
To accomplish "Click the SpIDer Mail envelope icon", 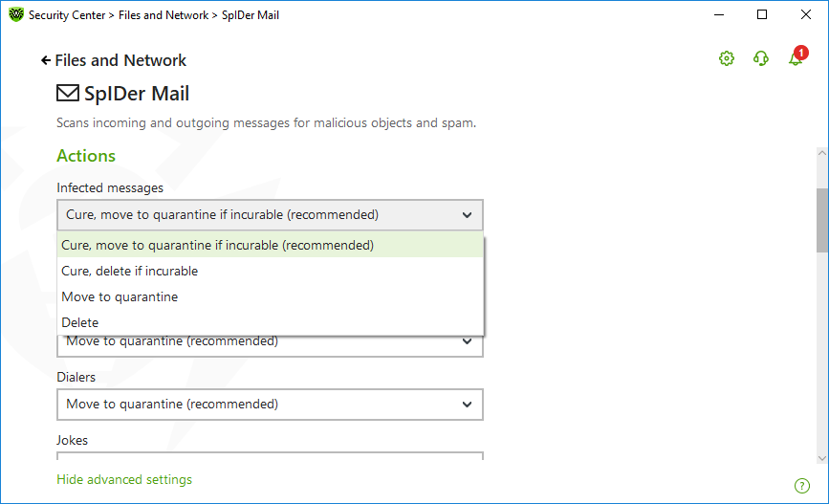I will (x=67, y=94).
